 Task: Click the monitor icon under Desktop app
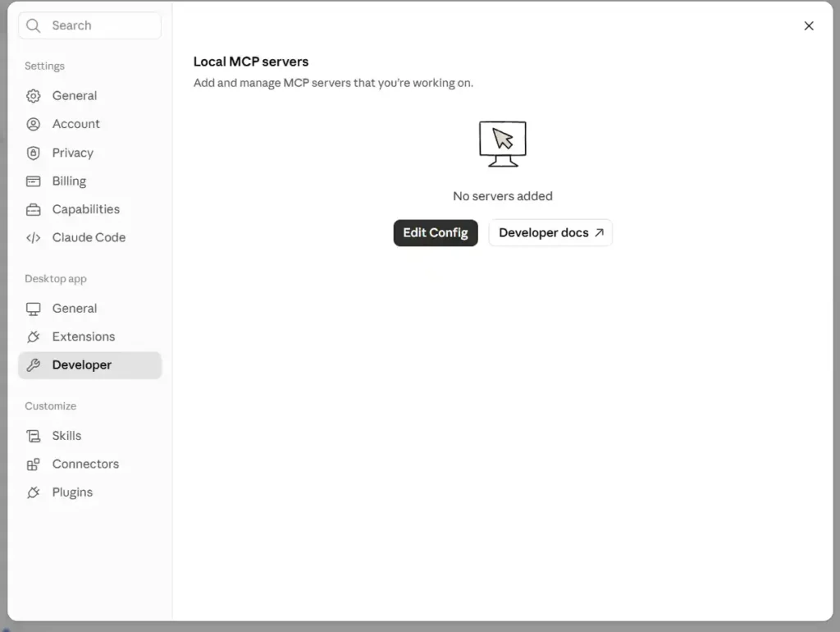click(x=33, y=309)
